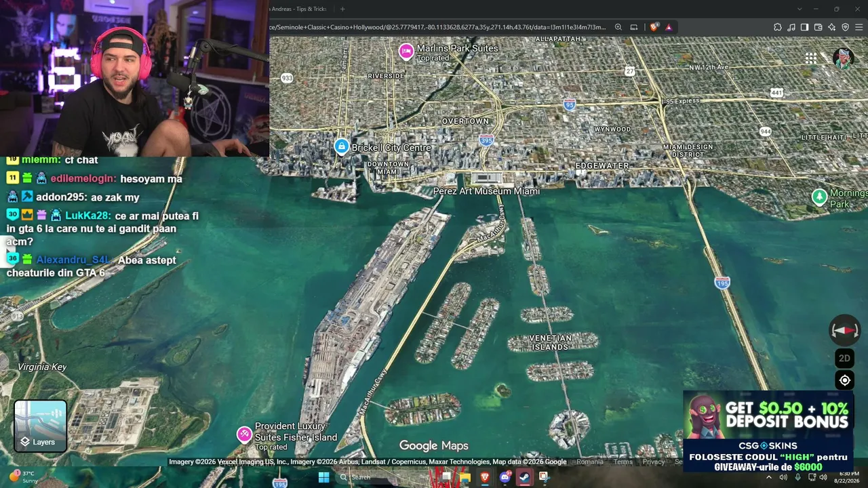Click the Downtown Miami neighborhood label
Viewport: 868px width, 488px height.
tap(388, 168)
